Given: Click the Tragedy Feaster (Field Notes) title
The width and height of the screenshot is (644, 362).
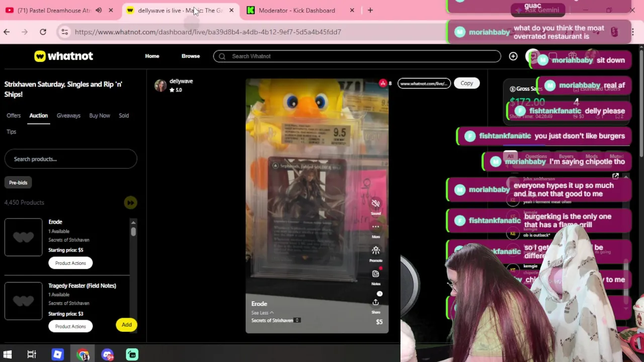Looking at the screenshot, I should (x=82, y=286).
